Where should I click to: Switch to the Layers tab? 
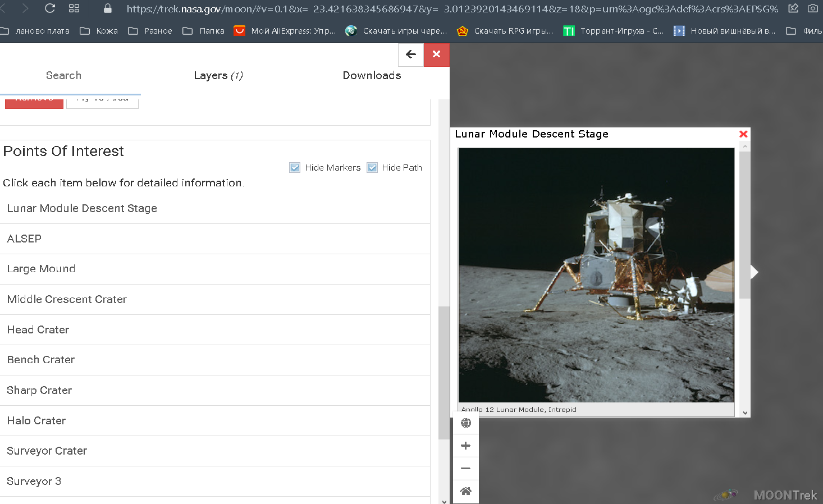tap(218, 76)
